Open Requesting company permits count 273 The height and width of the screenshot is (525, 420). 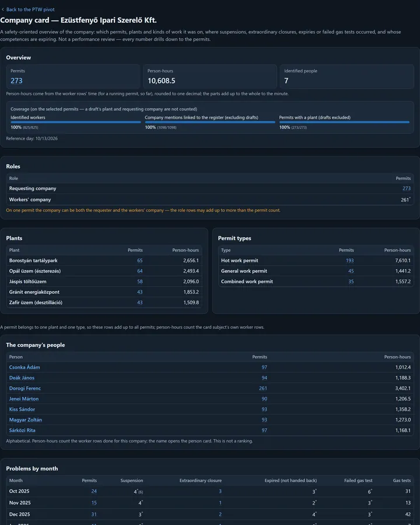(406, 189)
